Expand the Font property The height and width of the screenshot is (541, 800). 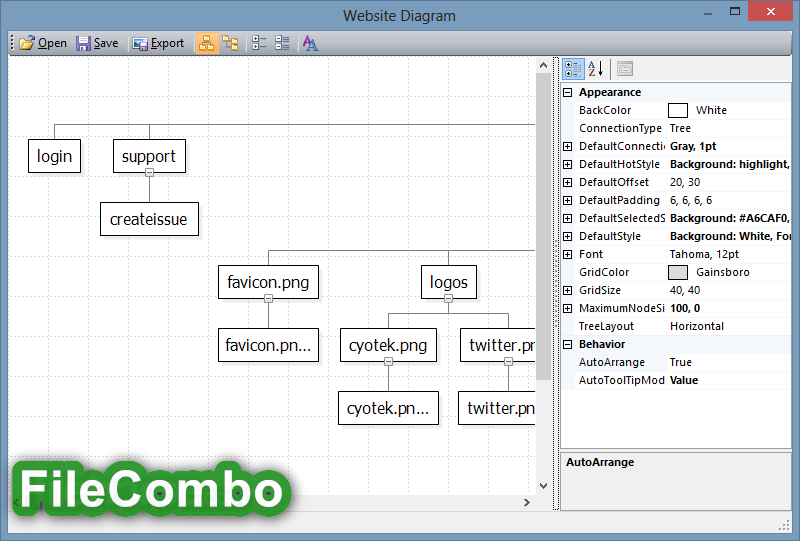click(x=567, y=254)
